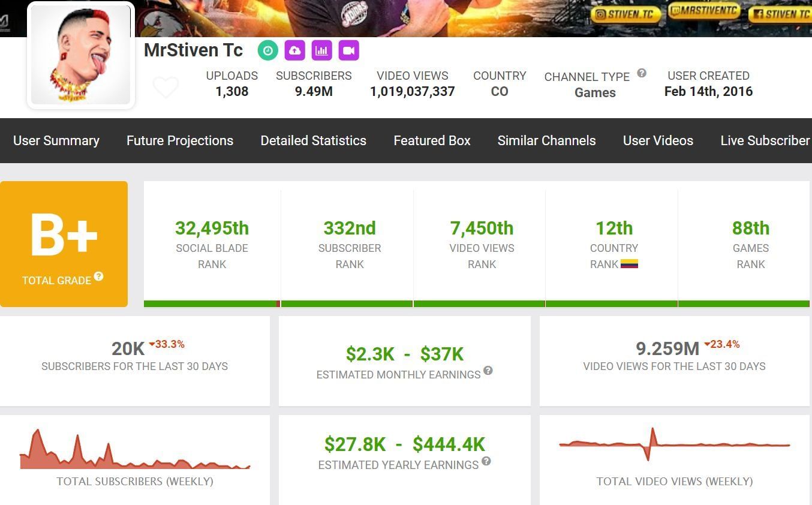Click the Total Subscribers weekly chart
Viewport: 812px width, 505px height.
[135, 450]
